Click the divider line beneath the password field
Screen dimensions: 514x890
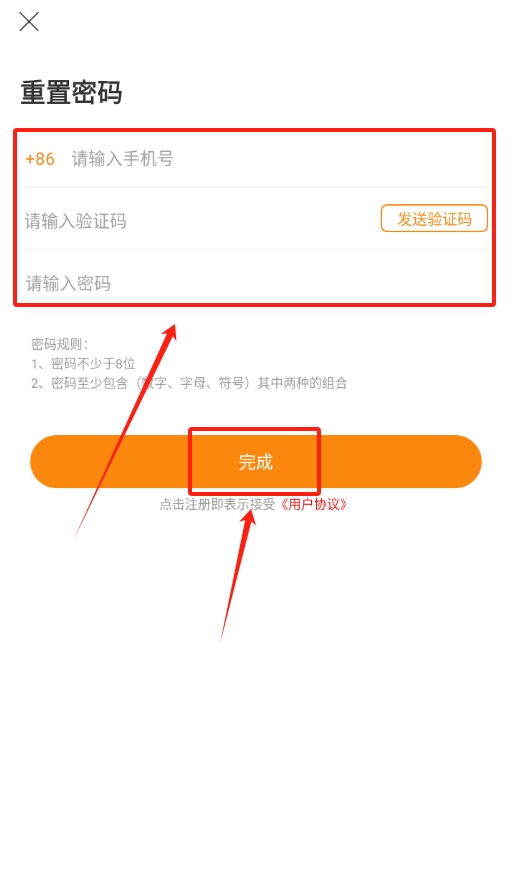tap(256, 312)
